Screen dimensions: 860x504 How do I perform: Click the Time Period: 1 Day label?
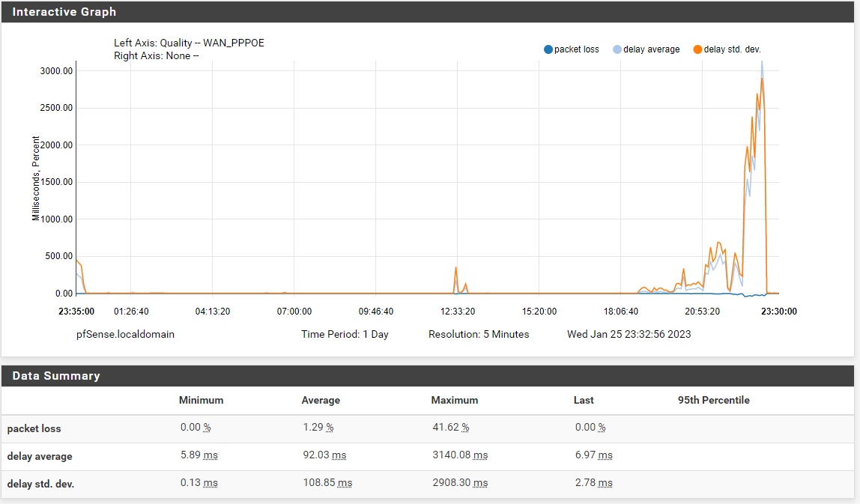coord(345,334)
